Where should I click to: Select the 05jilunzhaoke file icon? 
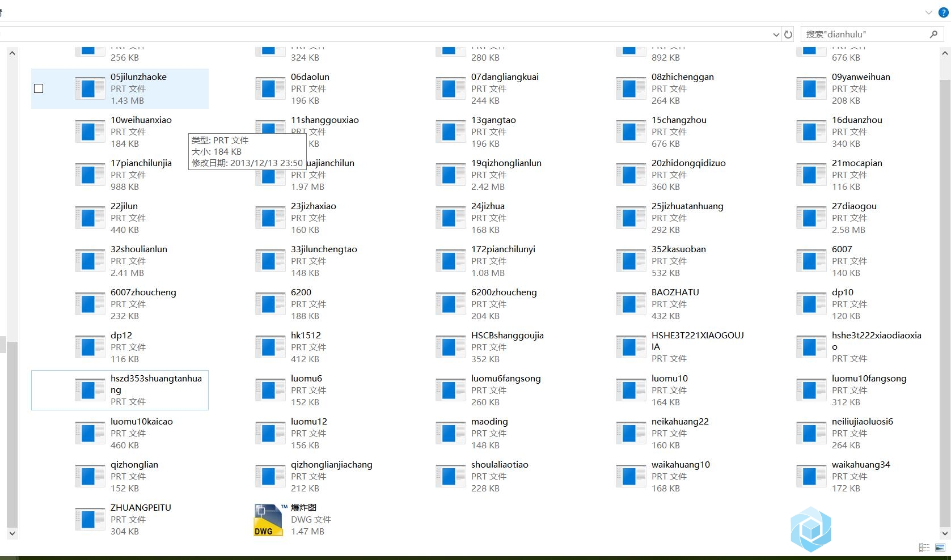click(x=90, y=88)
